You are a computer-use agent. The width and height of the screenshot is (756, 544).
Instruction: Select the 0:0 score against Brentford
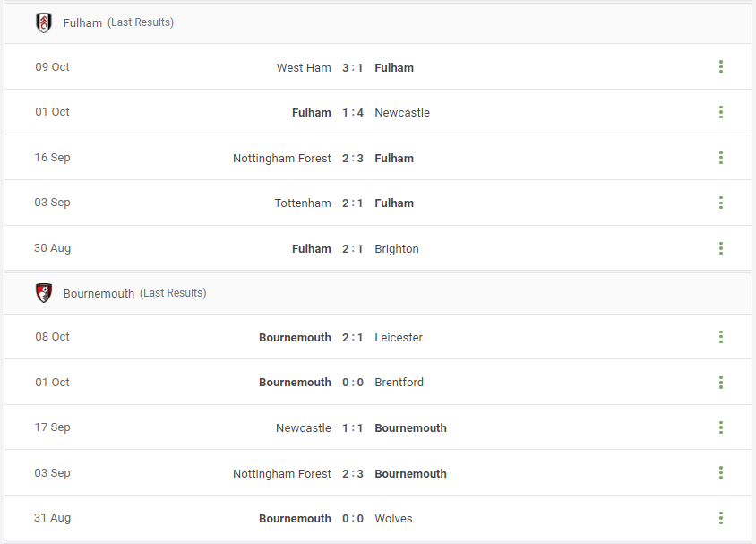click(x=352, y=383)
